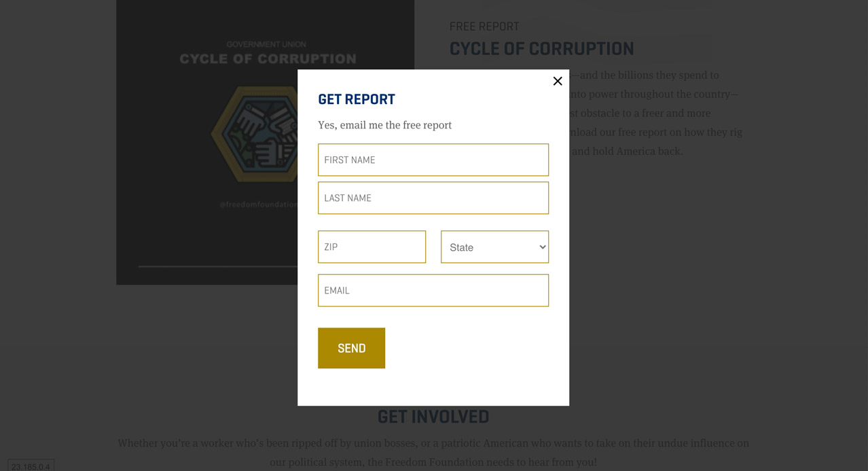Click the EMAIL input field
Image resolution: width=868 pixels, height=471 pixels.
pyautogui.click(x=433, y=290)
